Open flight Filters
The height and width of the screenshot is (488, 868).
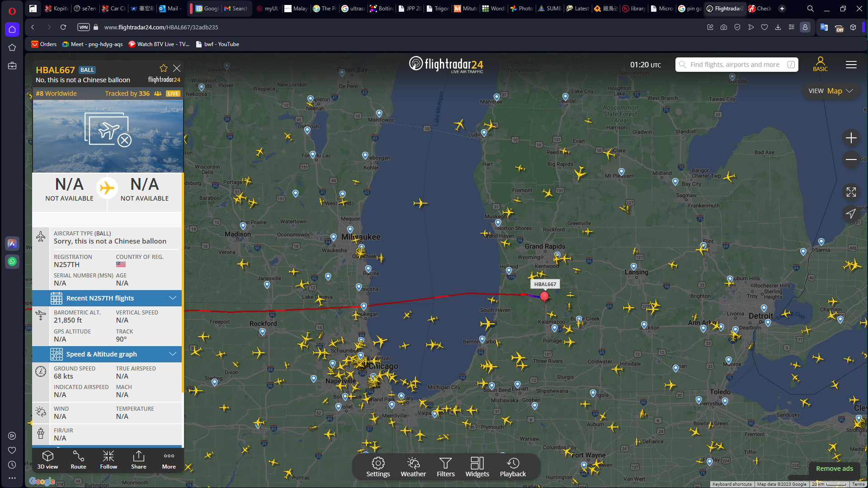tap(446, 467)
